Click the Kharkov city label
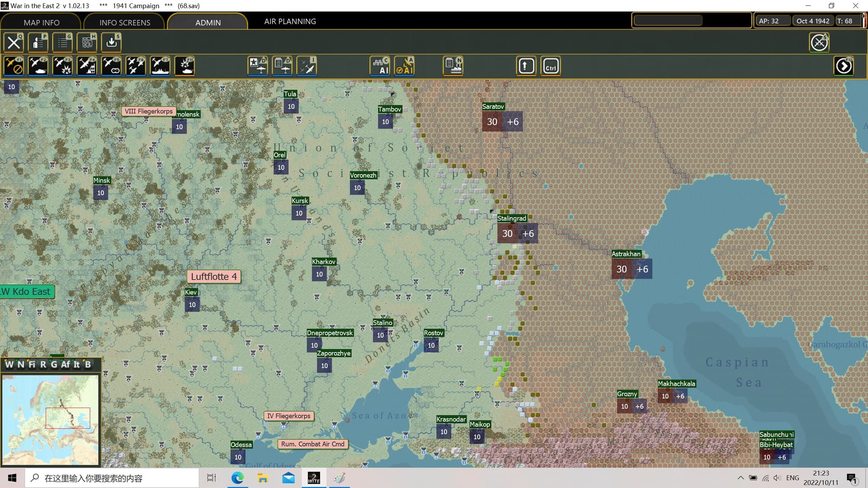This screenshot has width=868, height=488. [324, 262]
